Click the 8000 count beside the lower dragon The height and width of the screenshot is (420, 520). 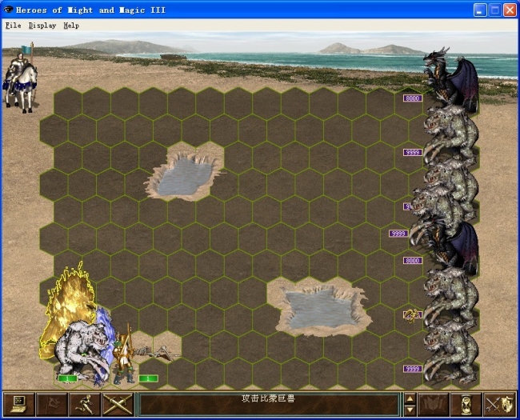pyautogui.click(x=413, y=261)
